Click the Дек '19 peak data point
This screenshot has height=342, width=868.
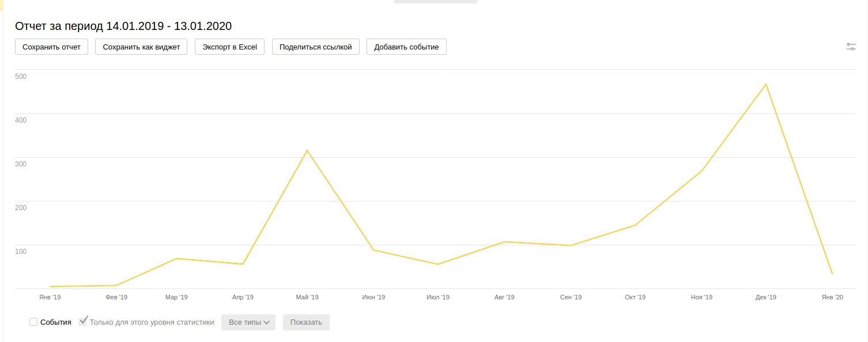(x=765, y=85)
